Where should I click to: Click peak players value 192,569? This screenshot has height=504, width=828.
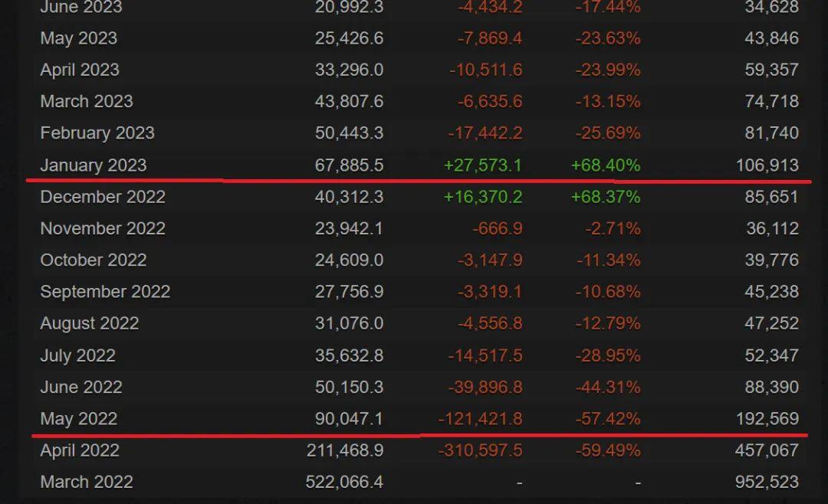click(x=767, y=419)
